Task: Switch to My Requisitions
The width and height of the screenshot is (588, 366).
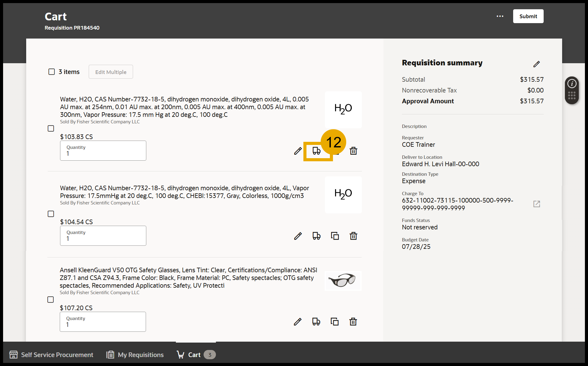Action: pos(135,355)
